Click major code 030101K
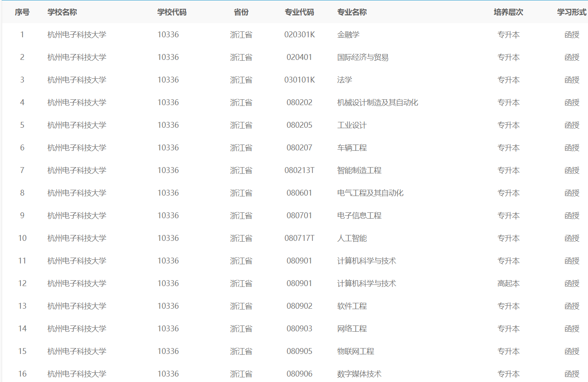Image resolution: width=588 pixels, height=382 pixels. [299, 80]
